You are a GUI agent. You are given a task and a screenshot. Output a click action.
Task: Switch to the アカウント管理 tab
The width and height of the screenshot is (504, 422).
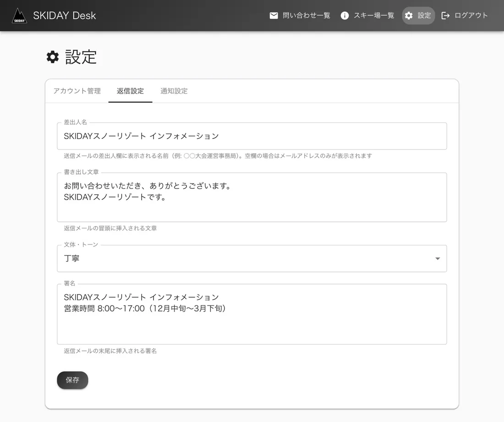coord(77,91)
